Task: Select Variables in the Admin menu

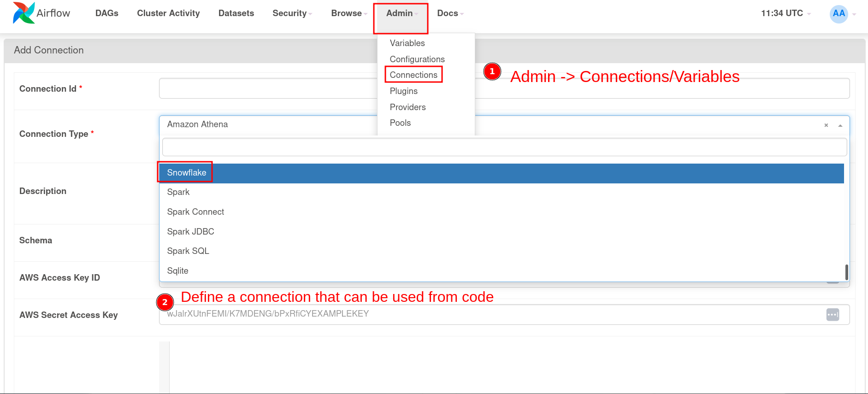Action: point(407,43)
